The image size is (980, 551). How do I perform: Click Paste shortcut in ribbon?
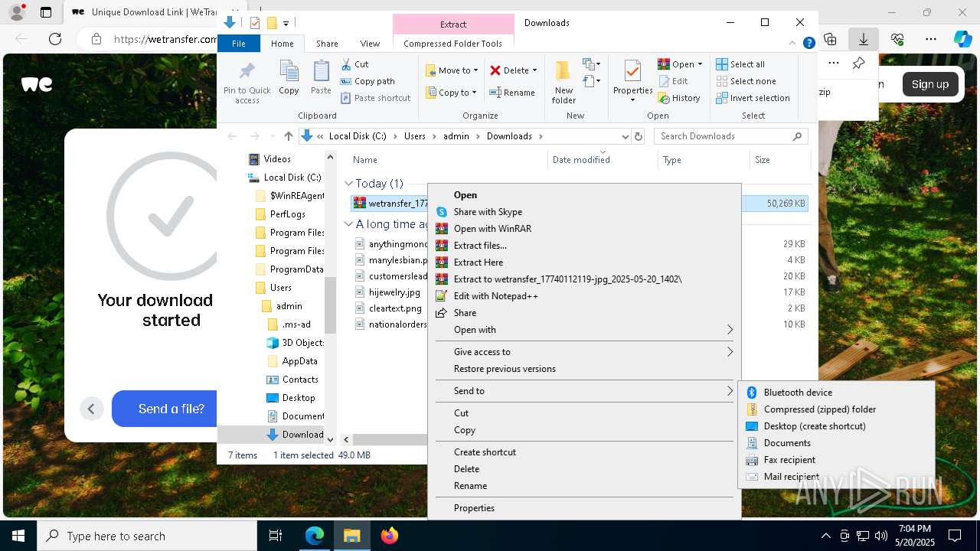click(x=375, y=98)
